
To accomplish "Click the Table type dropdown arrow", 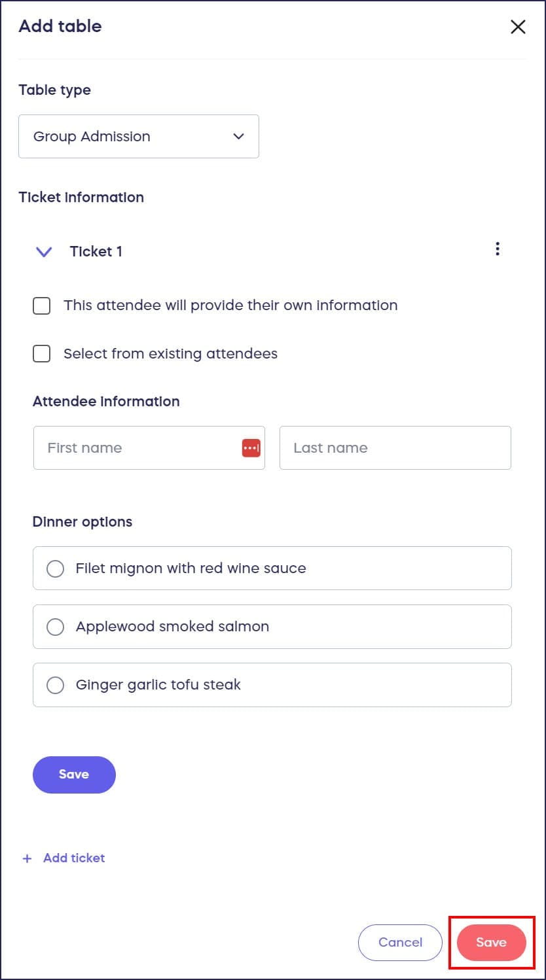I will (239, 137).
